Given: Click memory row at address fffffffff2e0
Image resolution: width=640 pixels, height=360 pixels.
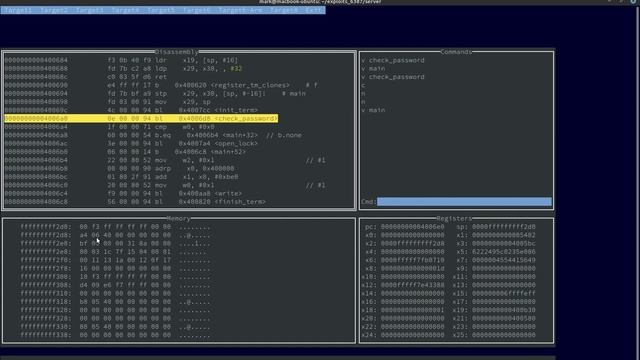Looking at the screenshot, I should (116, 243).
